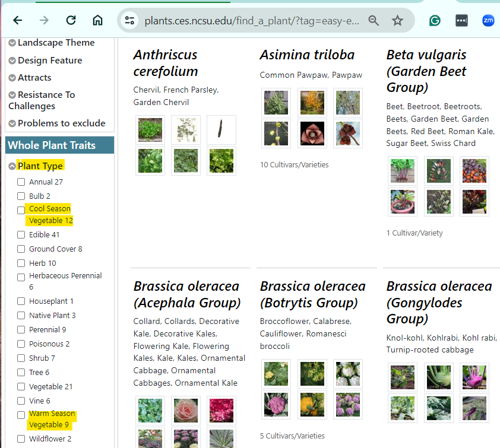Open Brassica oleracea Acephala Group page
The width and height of the screenshot is (500, 448).
[x=187, y=294]
